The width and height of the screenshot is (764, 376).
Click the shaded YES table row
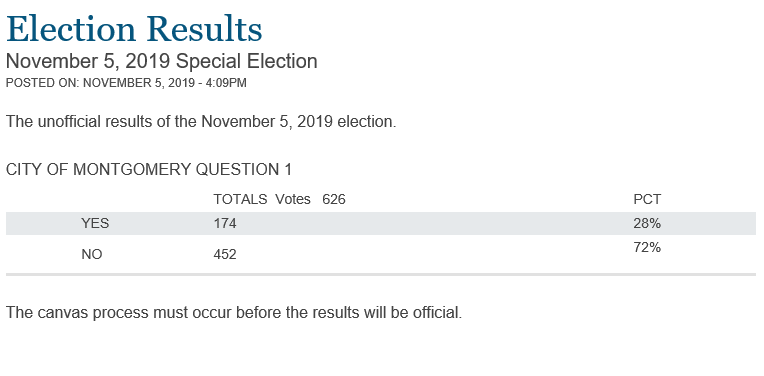[381, 224]
